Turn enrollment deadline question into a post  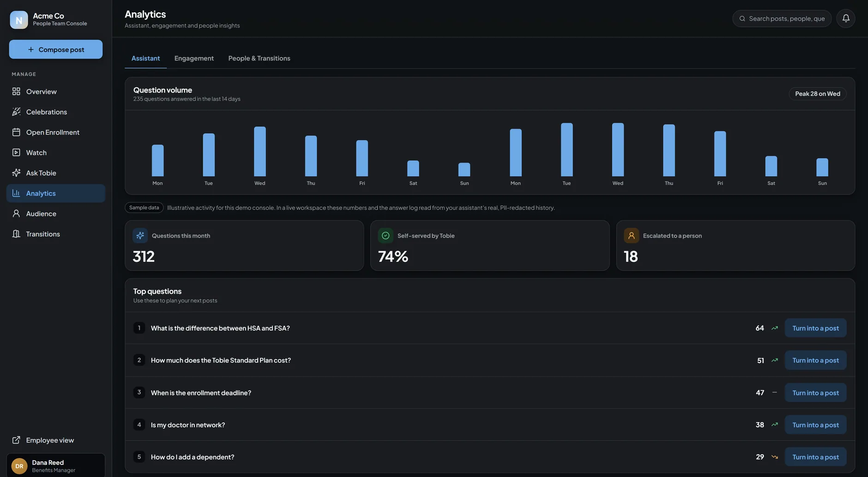click(815, 392)
